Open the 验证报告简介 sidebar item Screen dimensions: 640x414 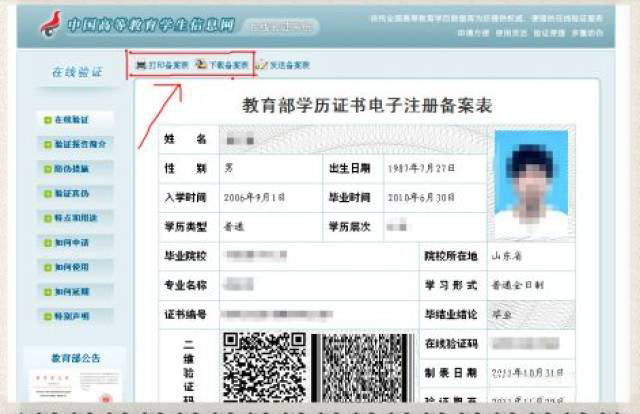tap(78, 144)
